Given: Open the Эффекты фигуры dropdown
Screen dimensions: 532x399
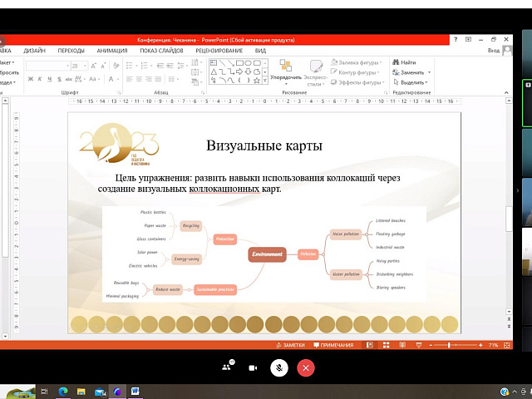Looking at the screenshot, I should tap(358, 82).
